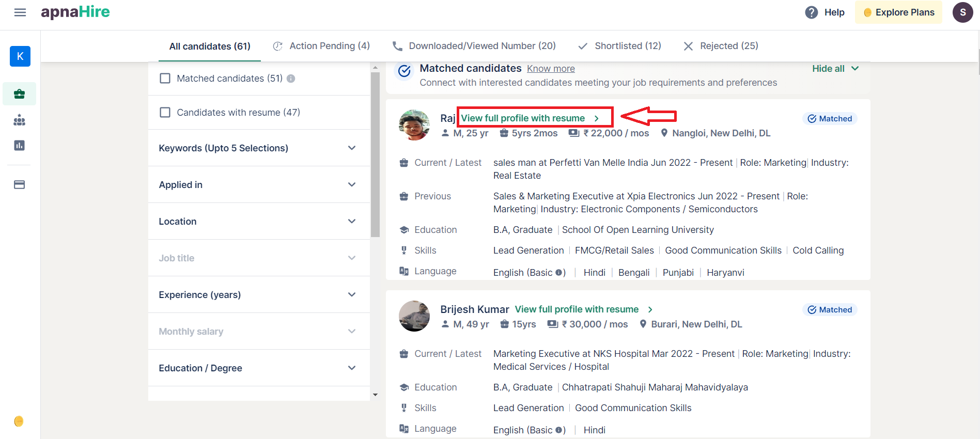Open the billing card sidebar icon
Image resolution: width=980 pixels, height=439 pixels.
pos(20,185)
